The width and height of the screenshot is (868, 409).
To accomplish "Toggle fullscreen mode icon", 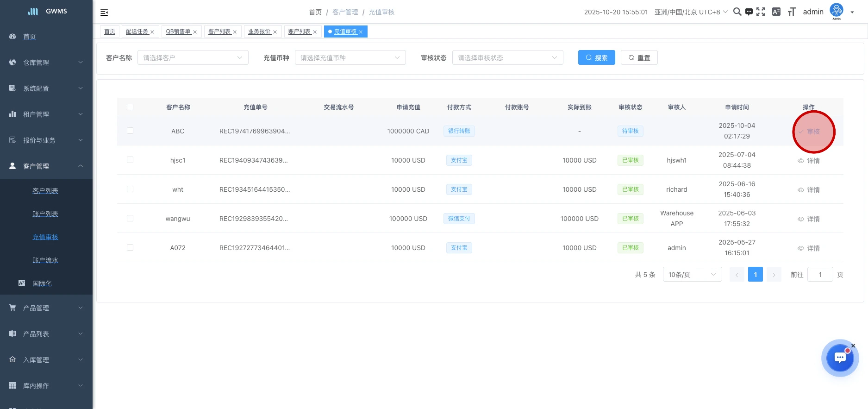I will point(761,12).
